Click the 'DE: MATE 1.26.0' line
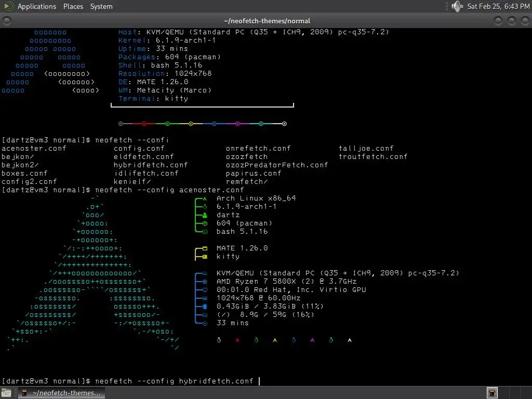 pos(153,82)
